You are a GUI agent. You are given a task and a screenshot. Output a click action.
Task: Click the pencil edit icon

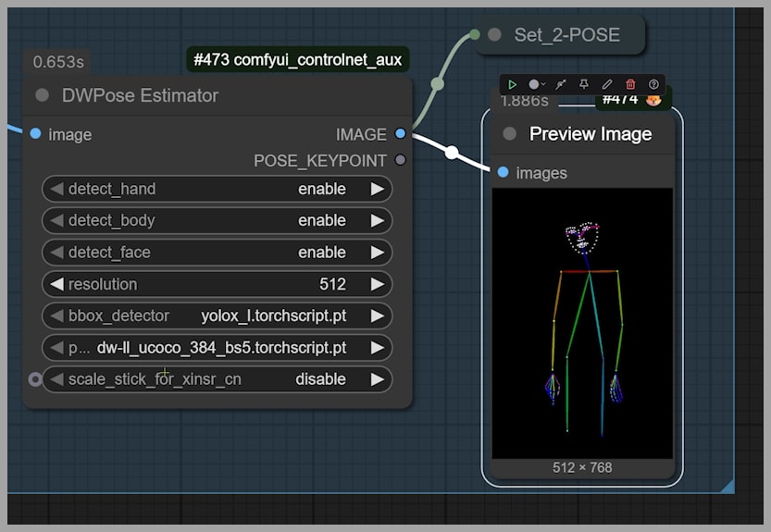coord(607,84)
